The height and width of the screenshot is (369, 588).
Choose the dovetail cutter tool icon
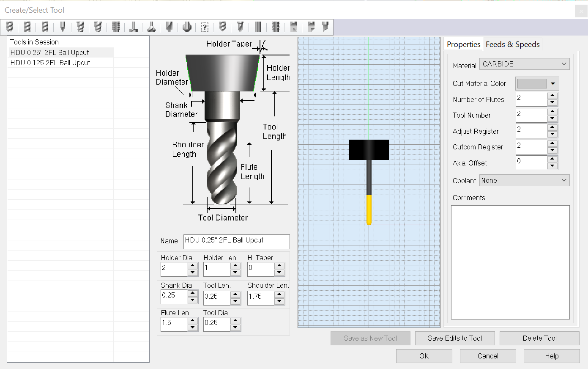151,27
